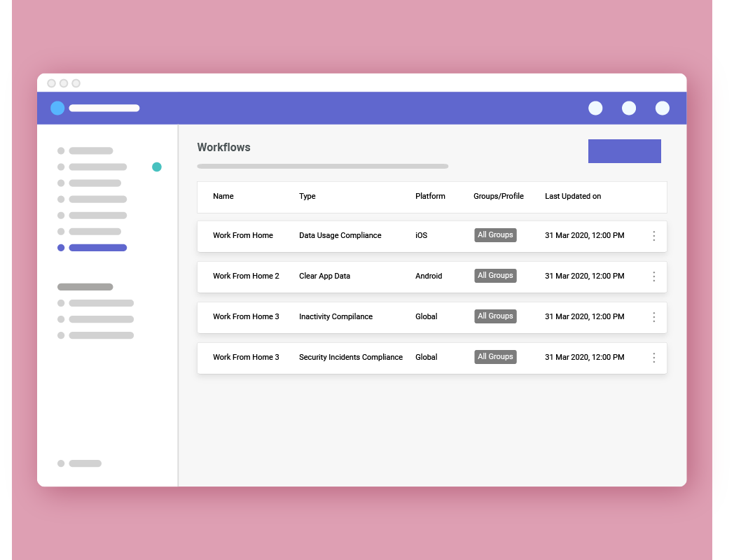
Task: Click the rightmost round icon in the purple header
Action: (x=663, y=108)
